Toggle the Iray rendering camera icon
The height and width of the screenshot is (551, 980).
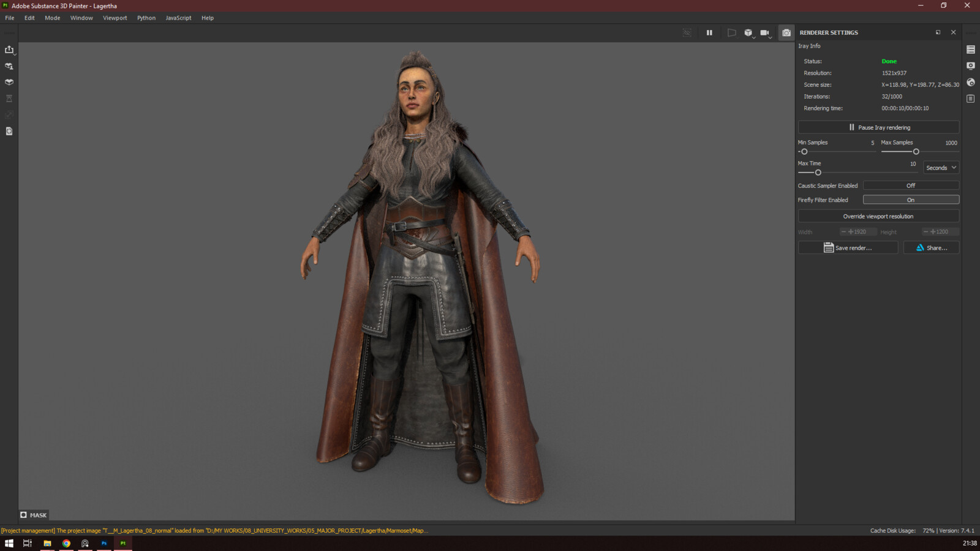click(x=786, y=32)
